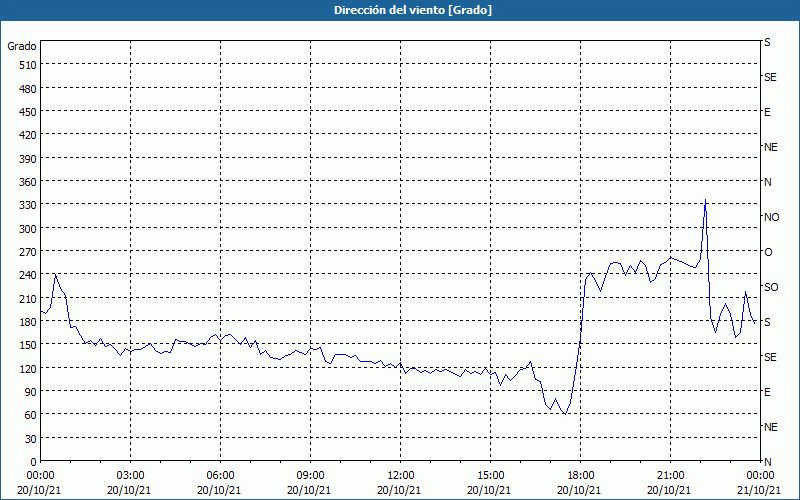Image resolution: width=800 pixels, height=500 pixels.
Task: Select the 450 value on the y-axis
Action: coord(28,112)
